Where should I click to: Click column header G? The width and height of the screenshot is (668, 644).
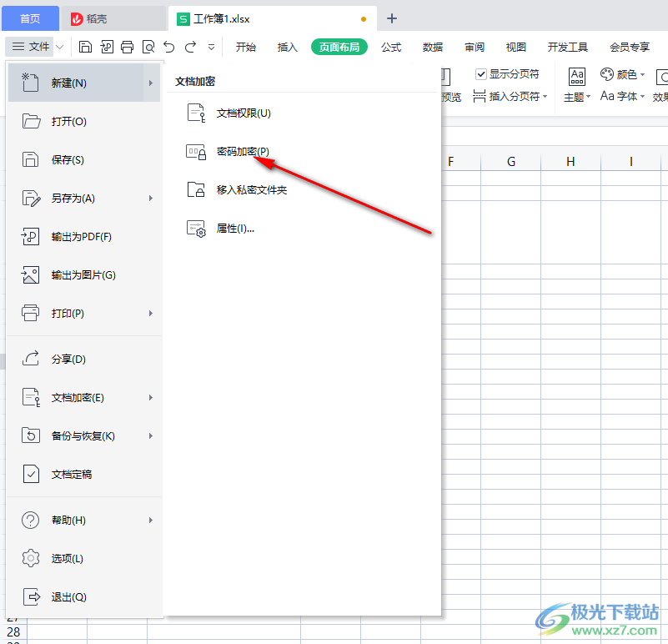pos(511,162)
